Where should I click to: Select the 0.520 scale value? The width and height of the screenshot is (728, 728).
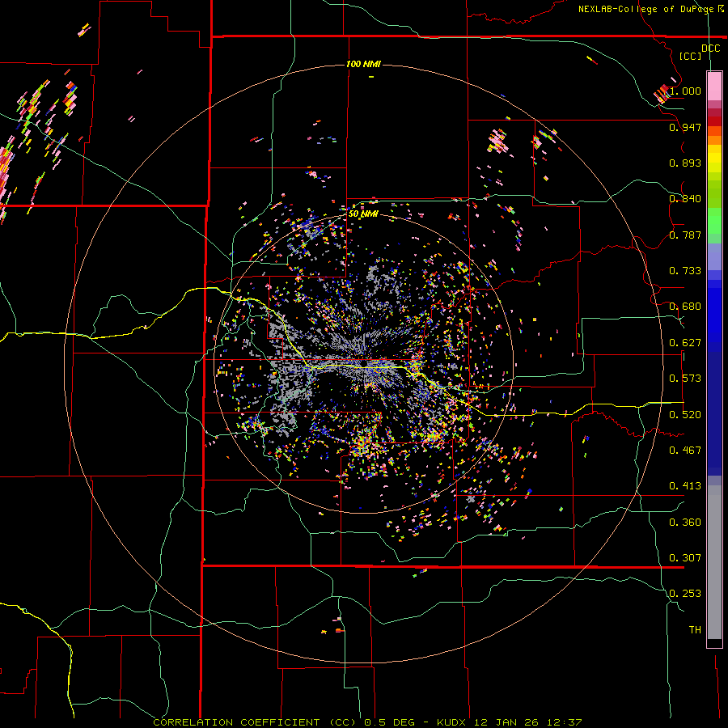click(x=685, y=414)
